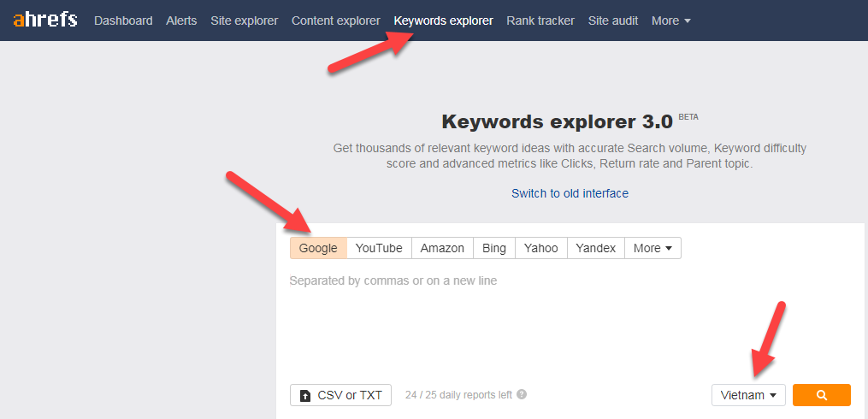Open Dashboard from the top menu
Viewport: 868px width, 419px height.
(123, 21)
